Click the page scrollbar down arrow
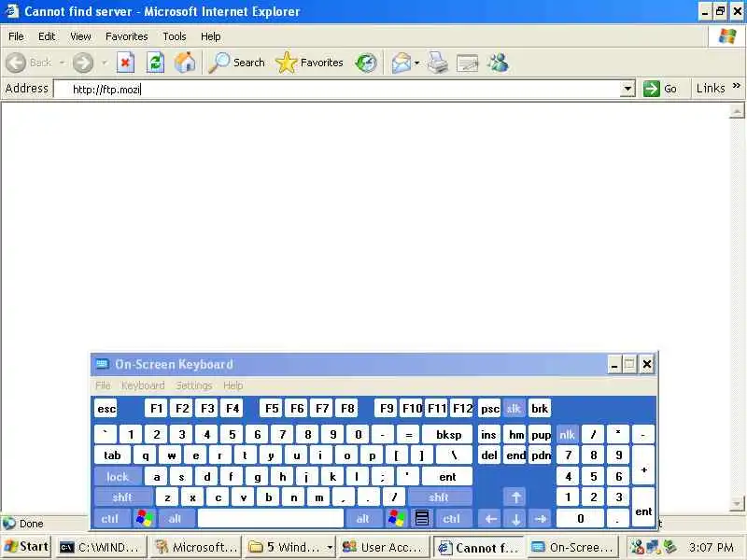Viewport: 747px width, 560px height. (x=737, y=504)
